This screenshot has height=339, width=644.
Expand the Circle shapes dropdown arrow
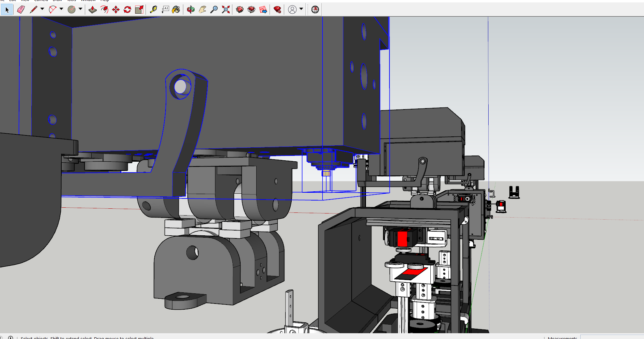pos(80,9)
